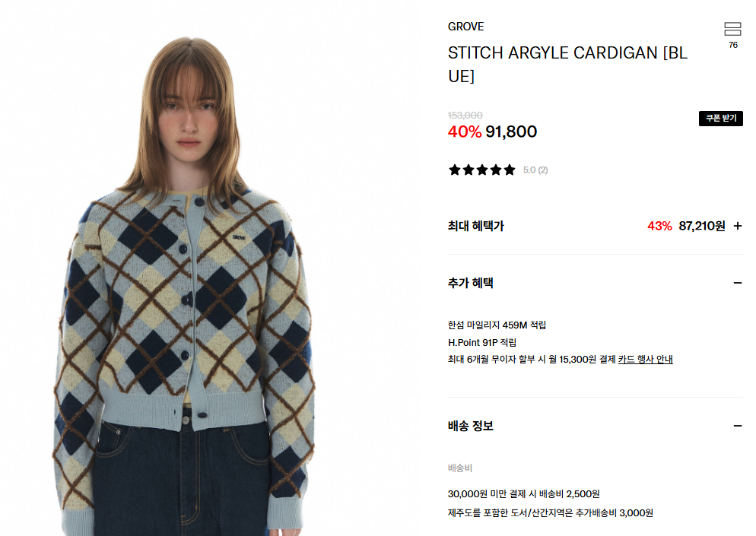This screenshot has height=536, width=756.
Task: Click the fourth rating star
Action: 496,170
